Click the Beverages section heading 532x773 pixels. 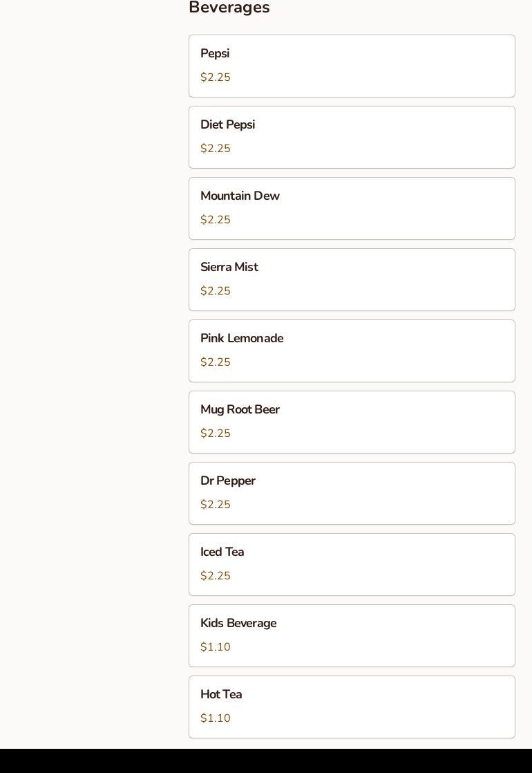(x=229, y=8)
